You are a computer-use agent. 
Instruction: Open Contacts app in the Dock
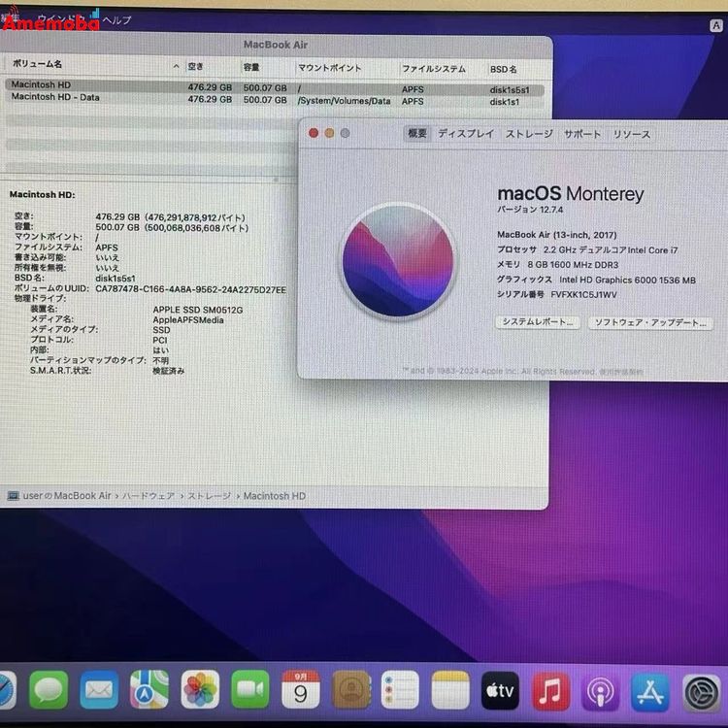pyautogui.click(x=351, y=689)
